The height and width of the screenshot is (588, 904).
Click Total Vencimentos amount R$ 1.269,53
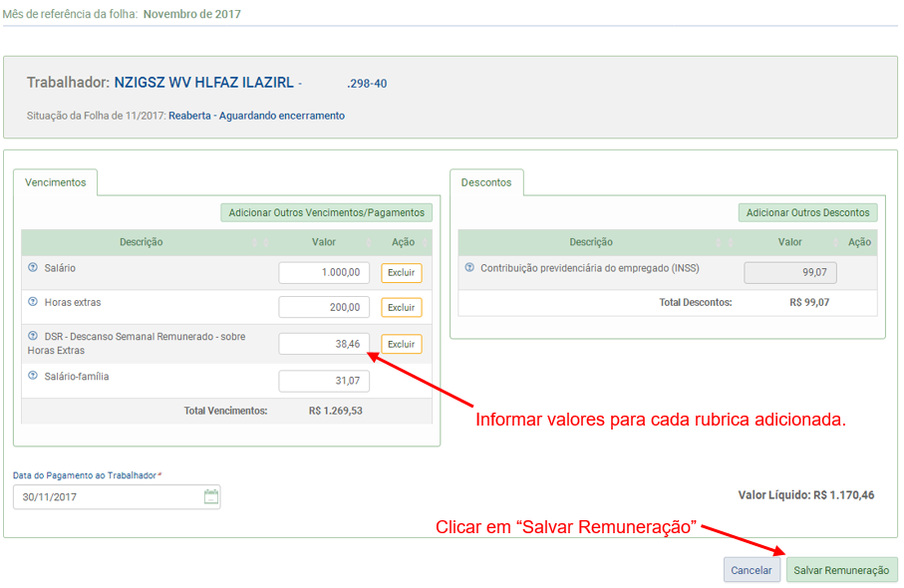pyautogui.click(x=336, y=411)
